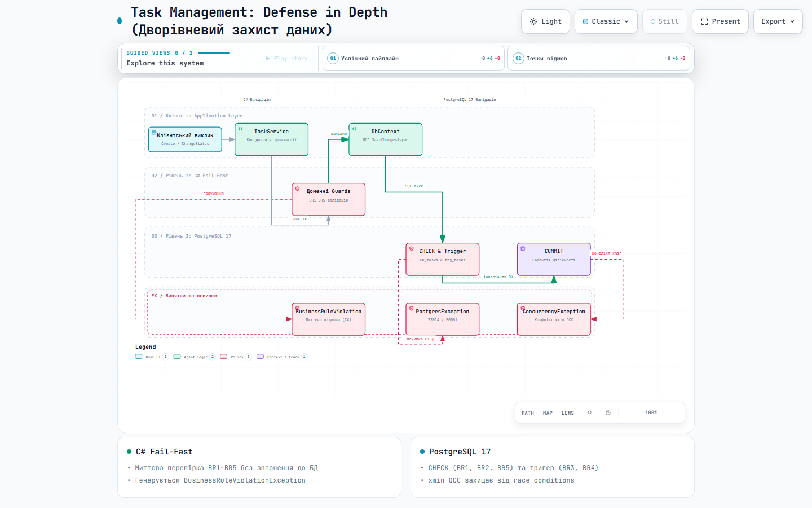Click the window icon on Клієнтський виклик
812x508 pixels.
pyautogui.click(x=154, y=133)
